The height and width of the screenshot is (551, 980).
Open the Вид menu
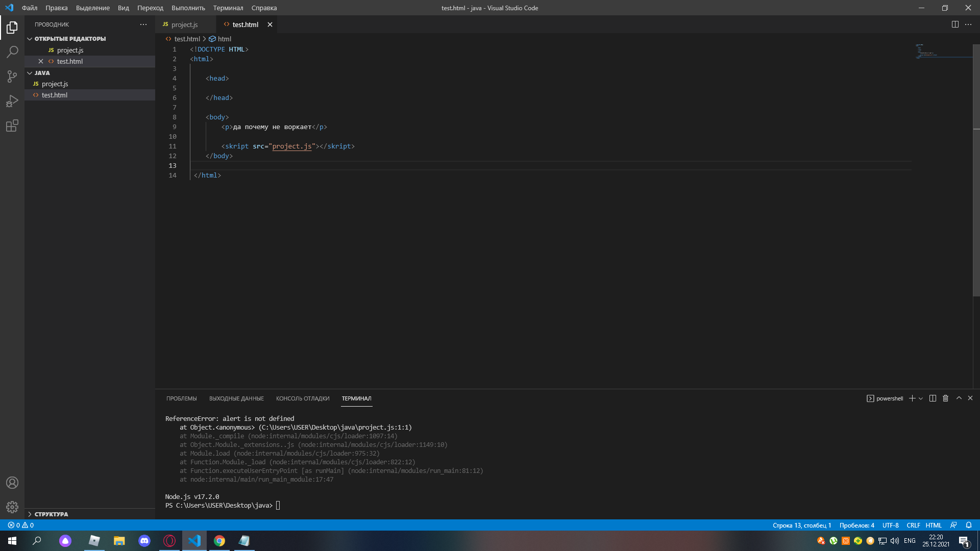pyautogui.click(x=124, y=8)
